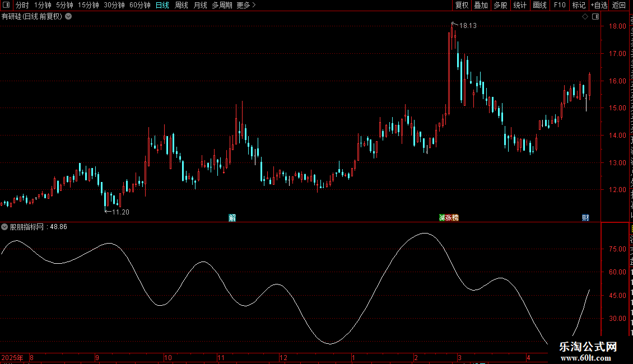Toggle the side panel icon in chart corner
The width and height of the screenshot is (633, 364).
pyautogui.click(x=595, y=17)
